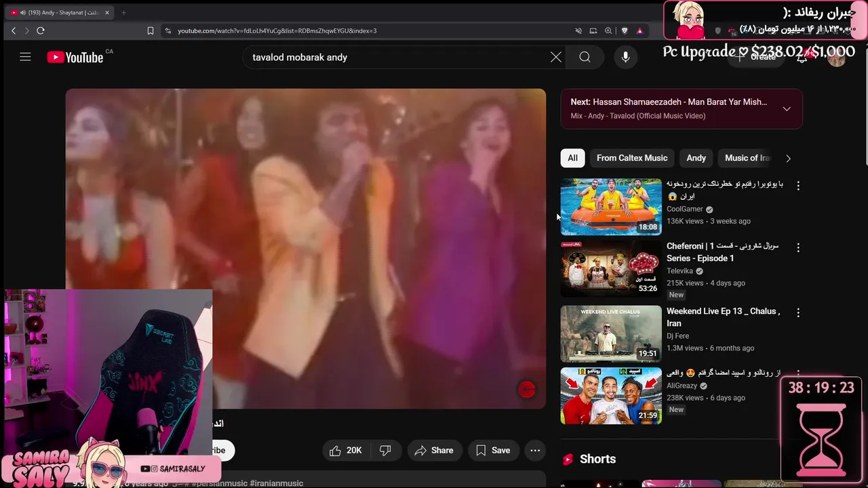Image resolution: width=868 pixels, height=488 pixels.
Task: Save video to a playlist
Action: click(x=493, y=450)
